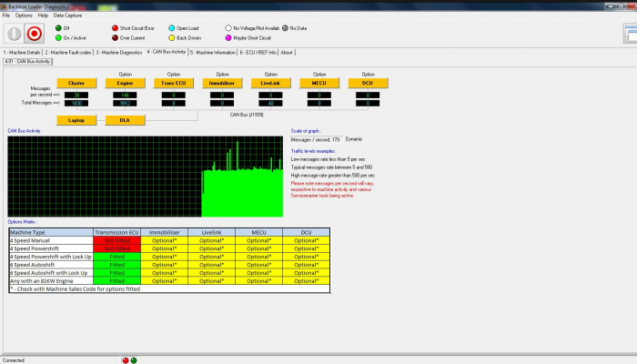Click the dark red Over Current indicator

click(115, 38)
